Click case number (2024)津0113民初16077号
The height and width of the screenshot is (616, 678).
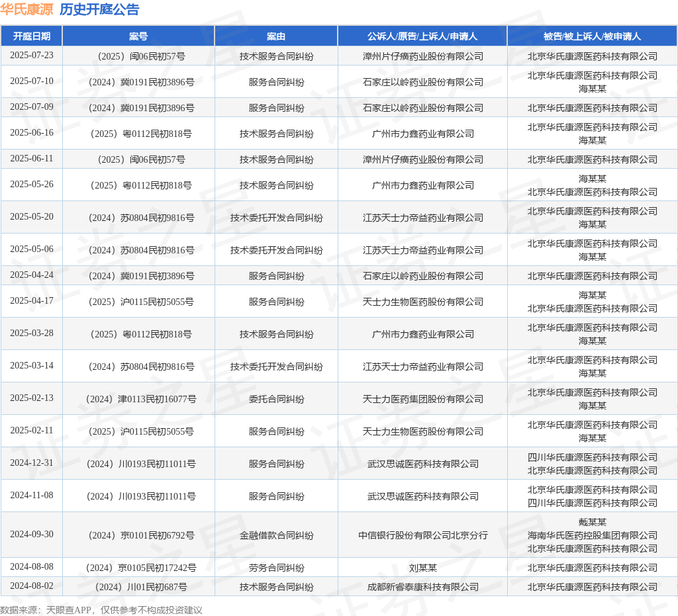[141, 399]
